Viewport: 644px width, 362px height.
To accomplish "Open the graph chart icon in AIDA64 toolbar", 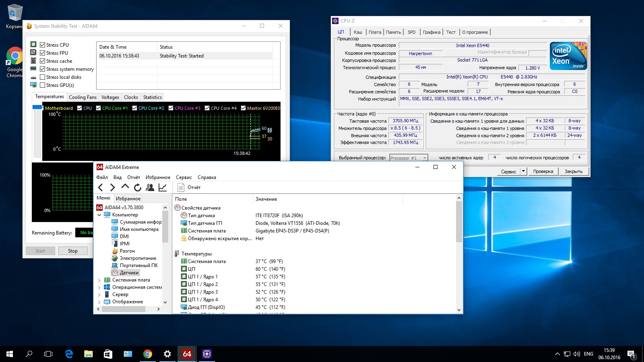I will [x=163, y=187].
